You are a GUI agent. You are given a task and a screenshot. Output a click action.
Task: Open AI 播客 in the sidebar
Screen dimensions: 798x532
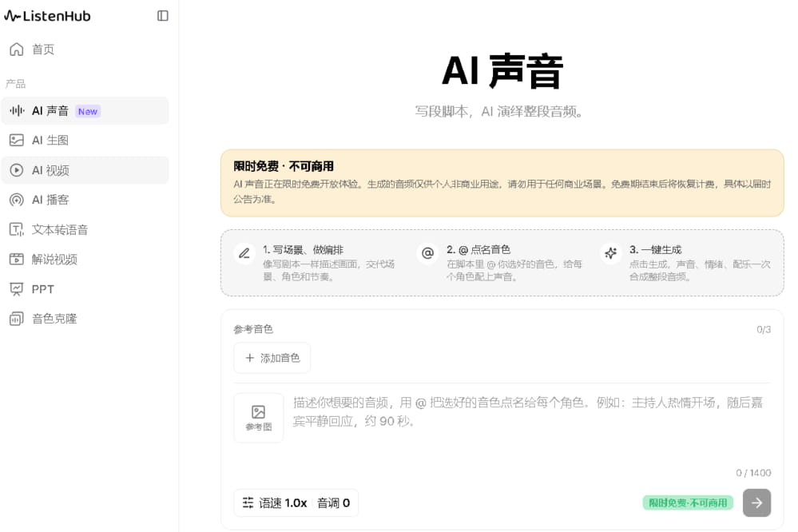point(85,200)
